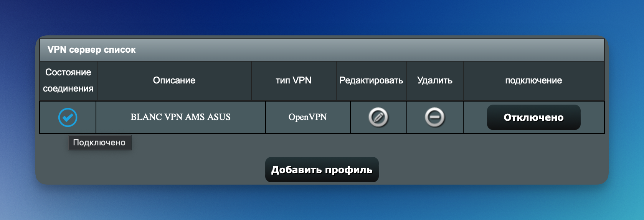This screenshot has width=644, height=220.
Task: Click the Редактировать column header
Action: pos(371,80)
